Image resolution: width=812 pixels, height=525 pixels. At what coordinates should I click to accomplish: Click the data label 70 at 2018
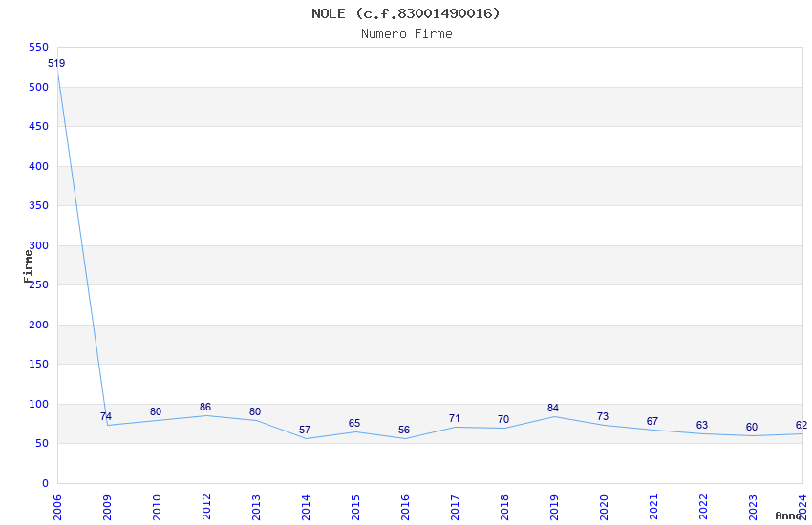[x=503, y=419]
